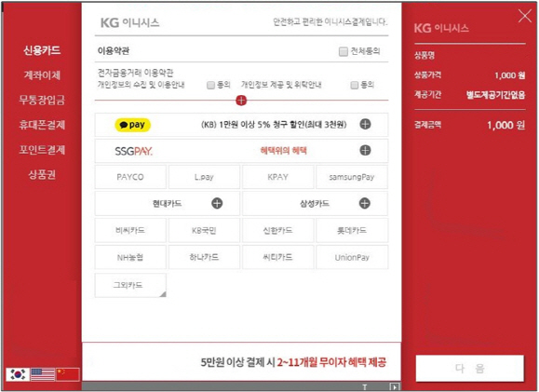Viewport: 539px width, 392px height.
Task: Click 혜택위의 혜택 SSGPAY promo text
Action: (x=284, y=151)
